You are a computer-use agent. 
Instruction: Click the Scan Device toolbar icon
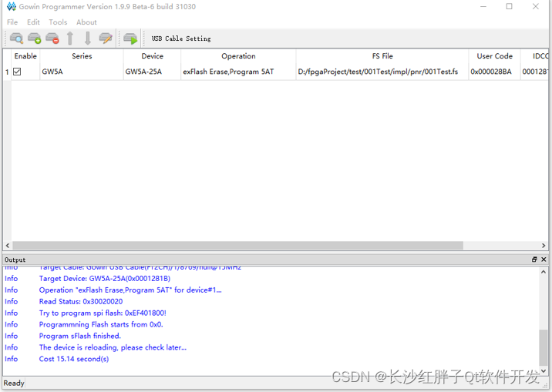16,38
